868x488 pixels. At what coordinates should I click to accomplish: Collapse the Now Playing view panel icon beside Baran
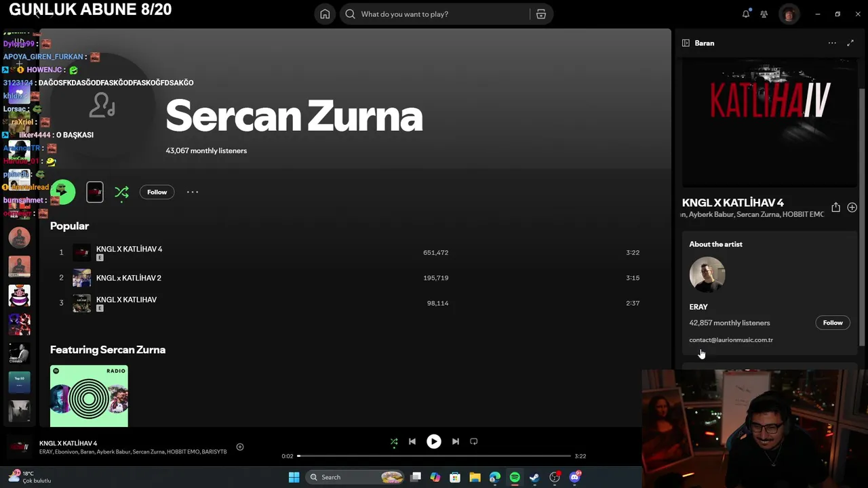(686, 43)
